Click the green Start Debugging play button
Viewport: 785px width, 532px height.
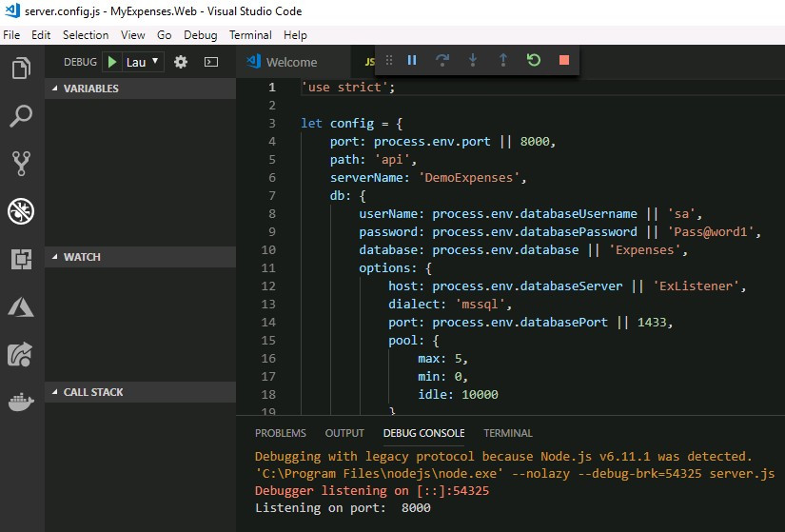pos(112,62)
